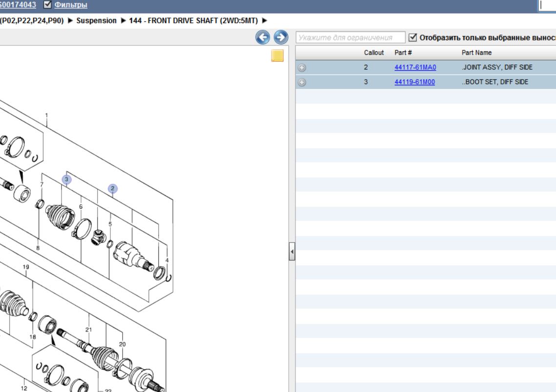Viewport: 556px width, 392px height.
Task: Open part number 44117-61MA0 link
Action: click(415, 68)
